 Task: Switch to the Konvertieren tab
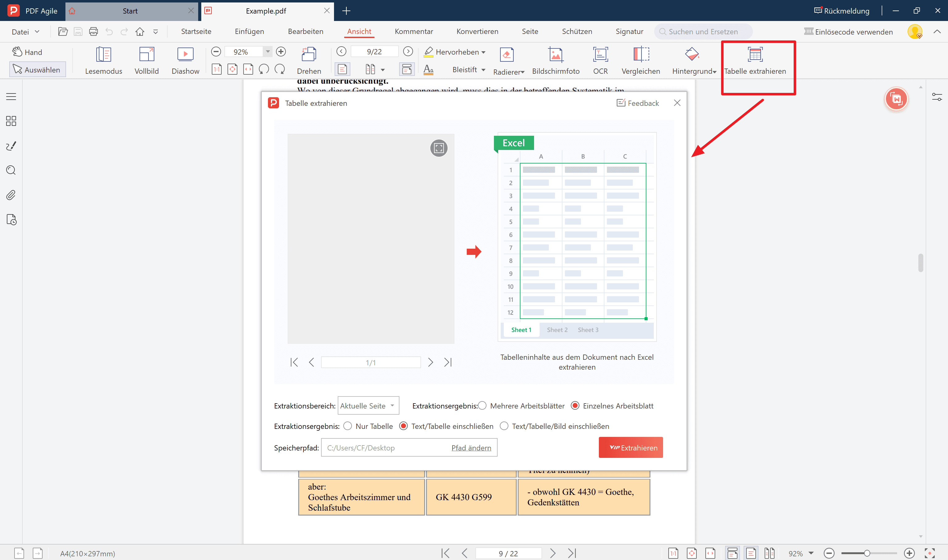tap(477, 31)
